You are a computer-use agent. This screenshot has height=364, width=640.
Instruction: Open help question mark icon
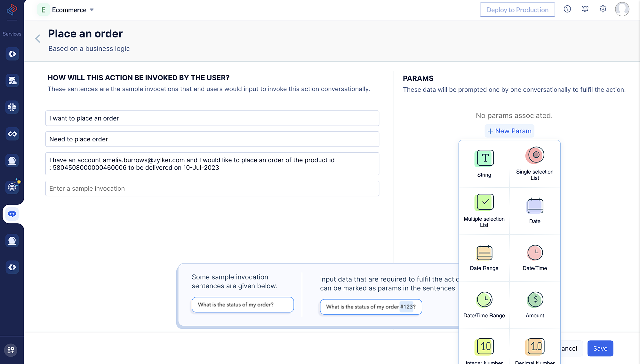pyautogui.click(x=567, y=9)
